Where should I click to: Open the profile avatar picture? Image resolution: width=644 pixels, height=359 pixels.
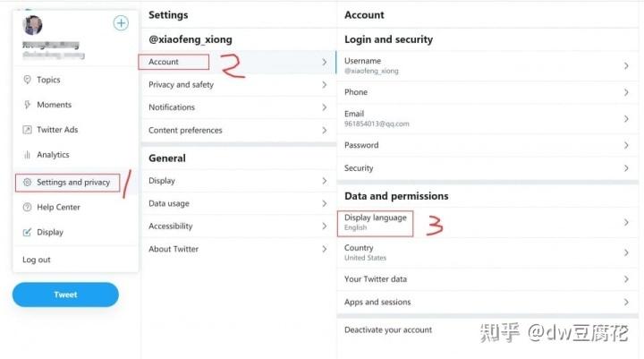pos(32,24)
